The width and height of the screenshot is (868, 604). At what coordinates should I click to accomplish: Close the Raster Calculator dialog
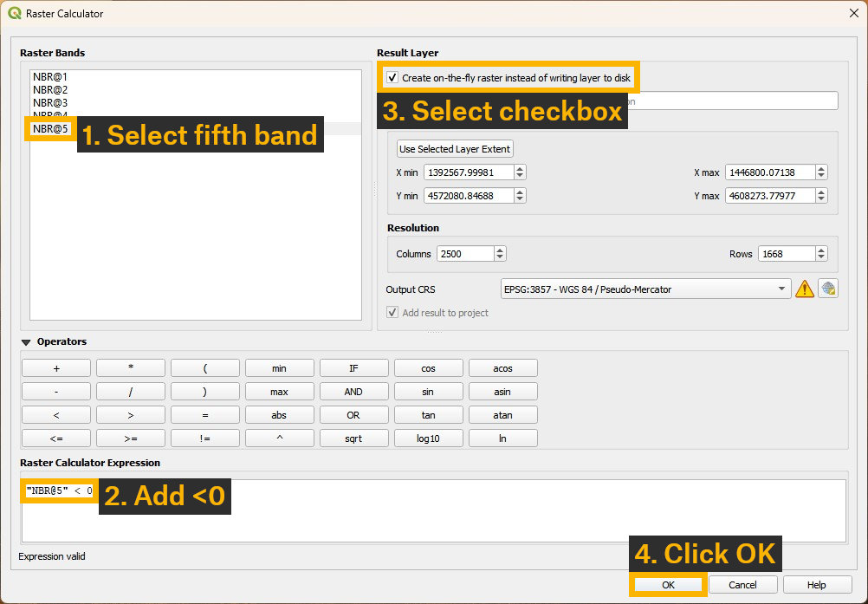(x=853, y=13)
